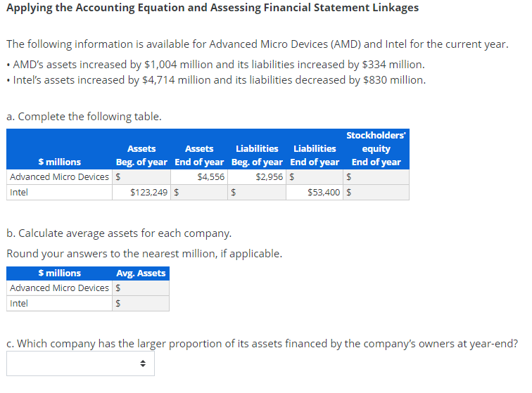Click the Stockholders' equity End of year header
Viewport: 532px width, 393px height.
(376, 148)
